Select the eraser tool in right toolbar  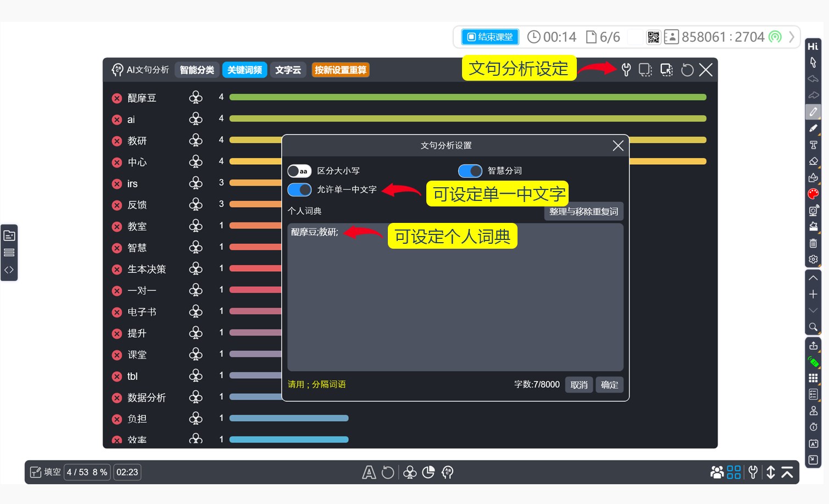(x=813, y=161)
